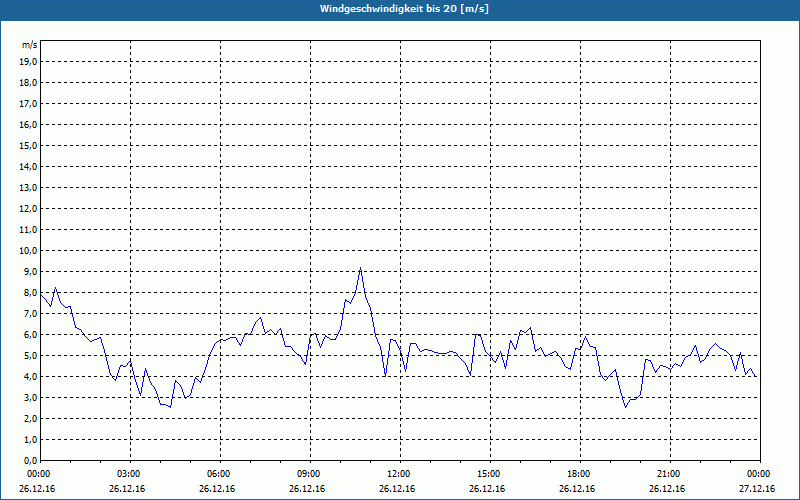Click the "26.12.16" date under 03:00
This screenshot has width=800, height=500.
pos(127,489)
